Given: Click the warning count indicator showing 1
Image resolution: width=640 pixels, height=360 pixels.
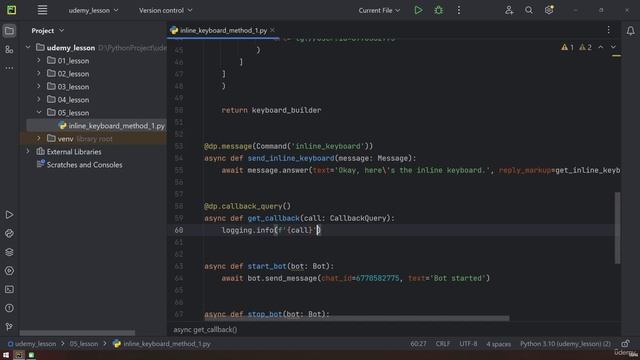Looking at the screenshot, I should pos(567,47).
